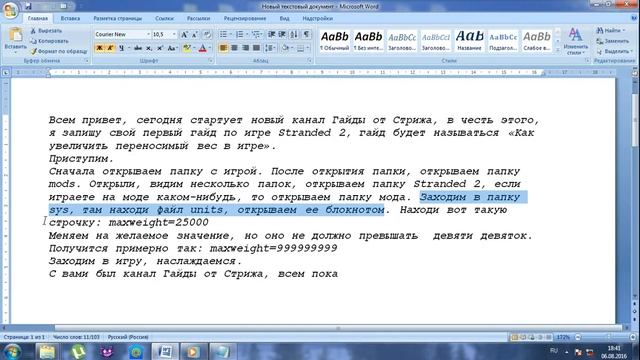Click the Cut (Вырезать) button
Viewport: 640px width, 360px height.
pos(46,31)
